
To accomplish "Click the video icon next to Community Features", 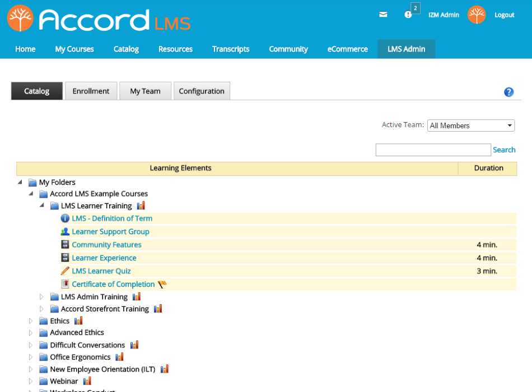I will 65,244.
